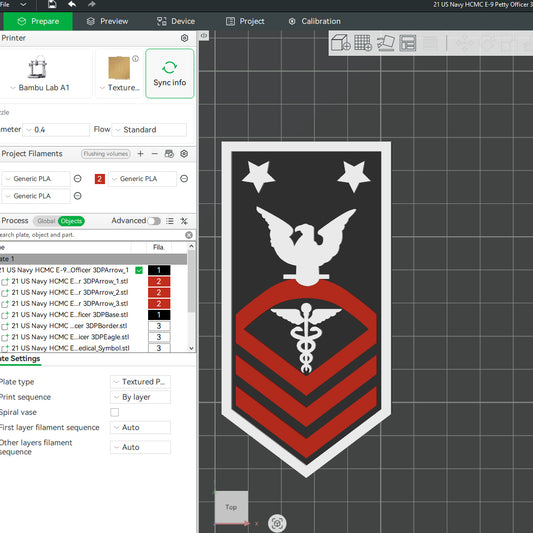This screenshot has height=533, width=533.
Task: Click the save project icon
Action: point(52,4)
